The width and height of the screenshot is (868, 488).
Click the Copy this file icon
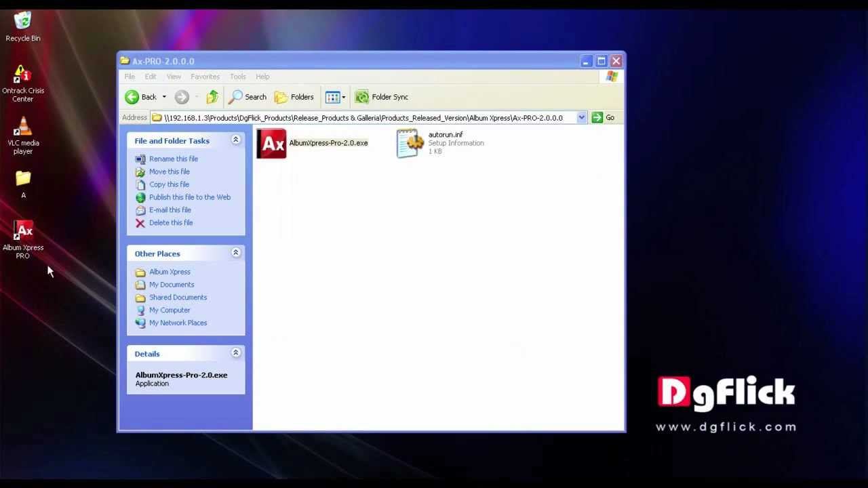point(140,184)
